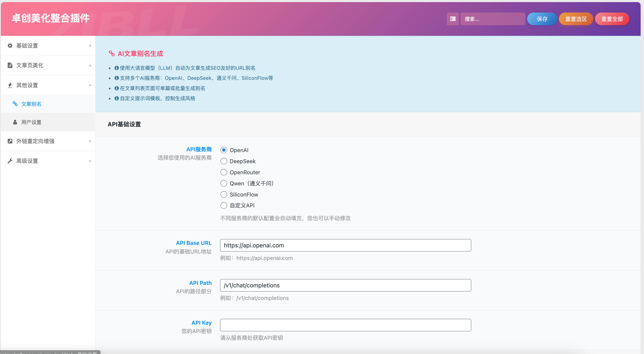Click the empty API Key input field

(345, 325)
